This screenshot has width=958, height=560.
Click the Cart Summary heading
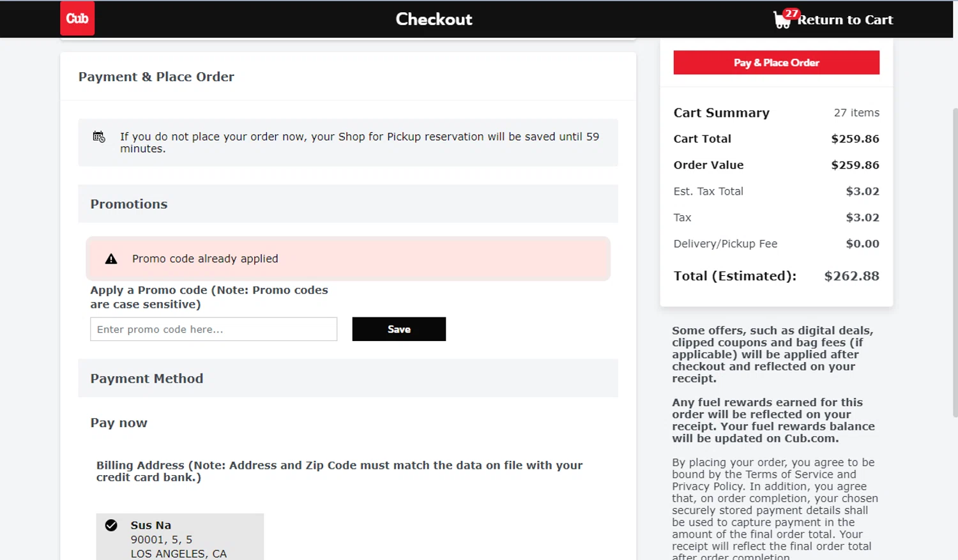(721, 113)
